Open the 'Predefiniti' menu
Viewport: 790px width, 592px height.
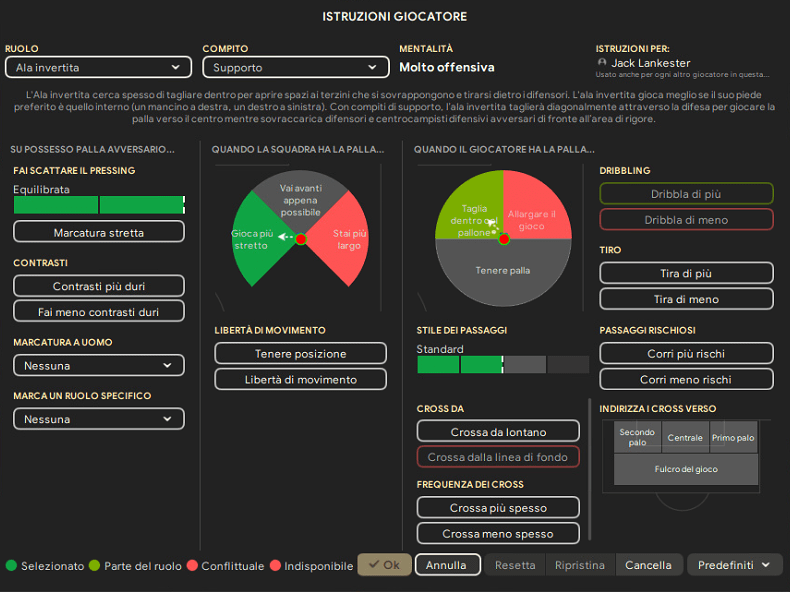(734, 565)
